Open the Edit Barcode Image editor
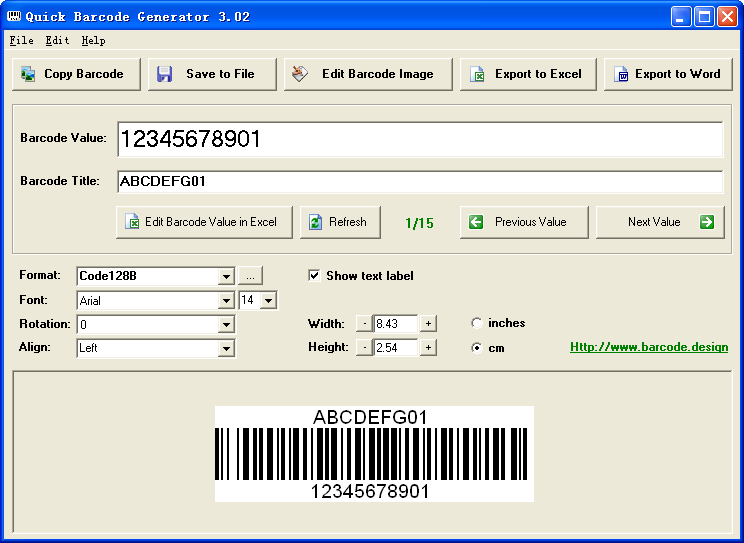The width and height of the screenshot is (744, 543). click(368, 74)
